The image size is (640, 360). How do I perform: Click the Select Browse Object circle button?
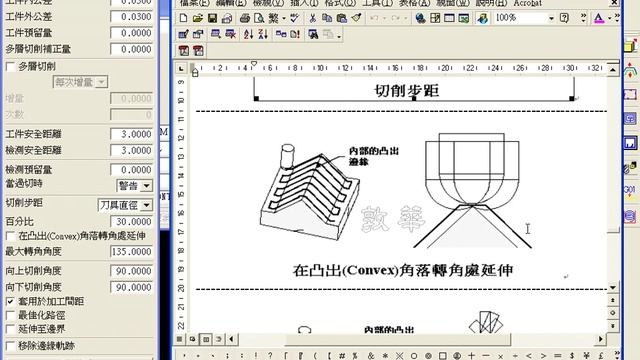pos(613,313)
